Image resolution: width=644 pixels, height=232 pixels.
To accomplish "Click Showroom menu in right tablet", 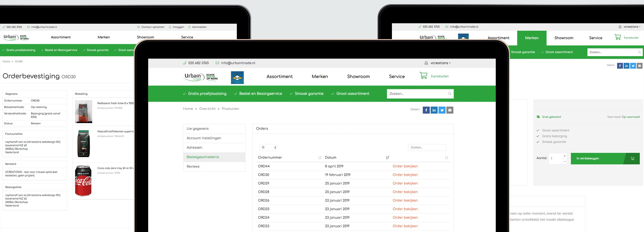I will point(564,38).
